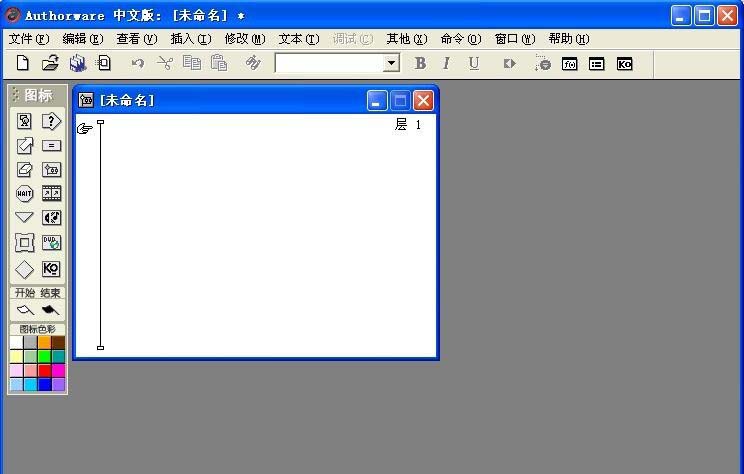The image size is (744, 474).
Task: Open the 编辑(E) menu
Action: tap(83, 39)
